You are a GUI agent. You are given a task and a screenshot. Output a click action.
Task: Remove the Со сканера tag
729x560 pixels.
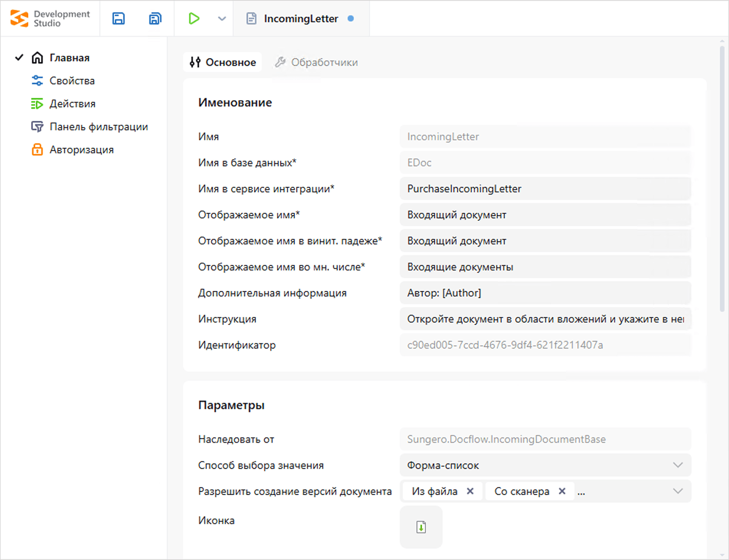[x=562, y=491]
